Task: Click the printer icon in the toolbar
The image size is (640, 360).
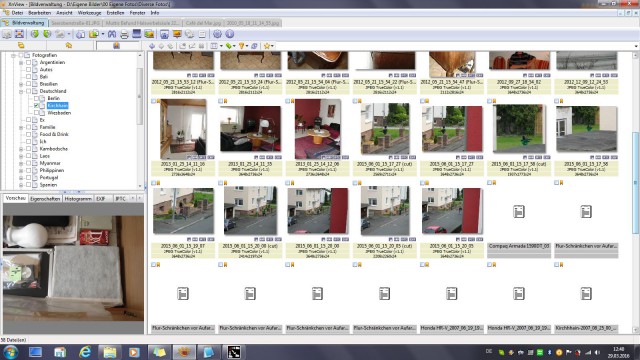Action: tap(124, 34)
